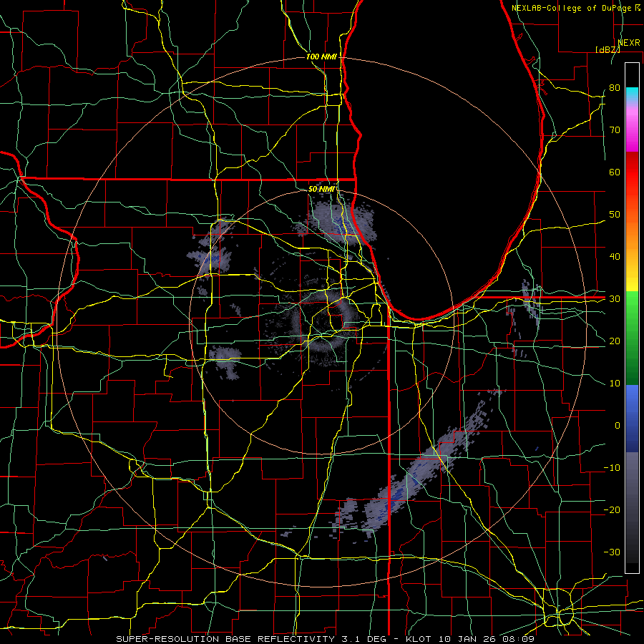Click the gray segment of the color bar

tap(632, 507)
